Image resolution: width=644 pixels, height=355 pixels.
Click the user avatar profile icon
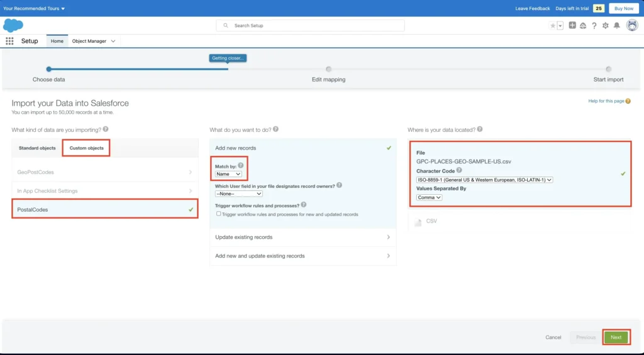(632, 25)
